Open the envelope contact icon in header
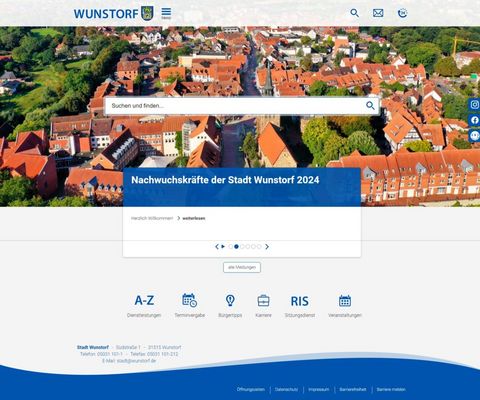 (x=378, y=13)
